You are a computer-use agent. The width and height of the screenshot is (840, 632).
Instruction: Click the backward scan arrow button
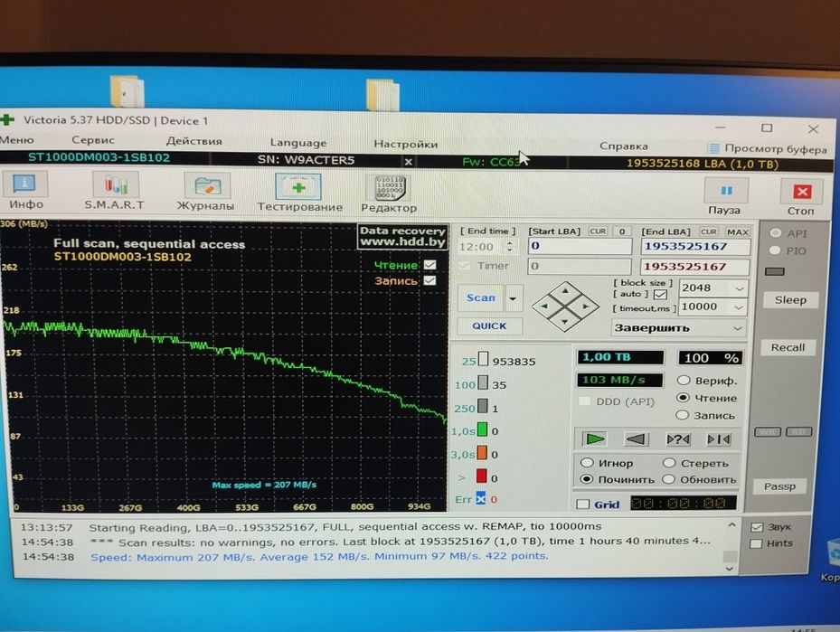(636, 439)
